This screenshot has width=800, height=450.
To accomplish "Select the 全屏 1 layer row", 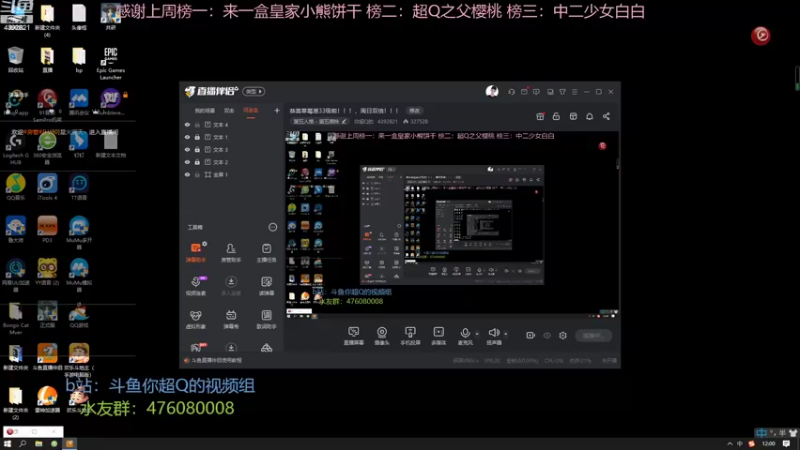I will (x=232, y=174).
